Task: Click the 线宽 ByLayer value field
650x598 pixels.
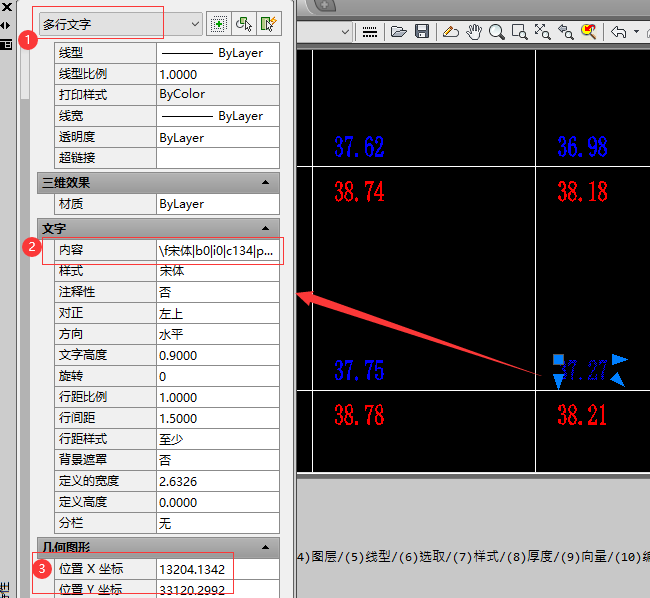Action: [218, 116]
